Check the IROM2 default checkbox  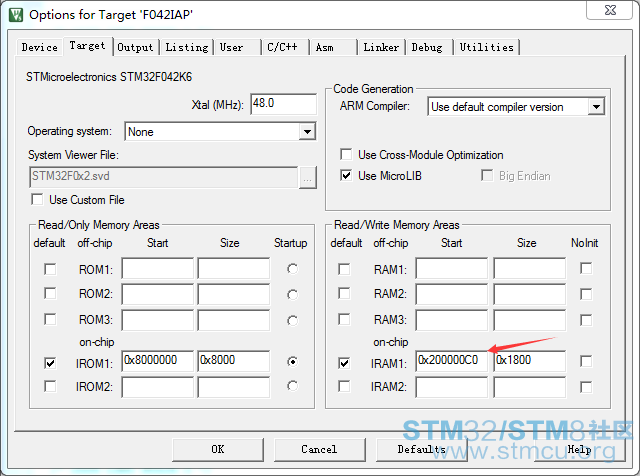[x=50, y=386]
